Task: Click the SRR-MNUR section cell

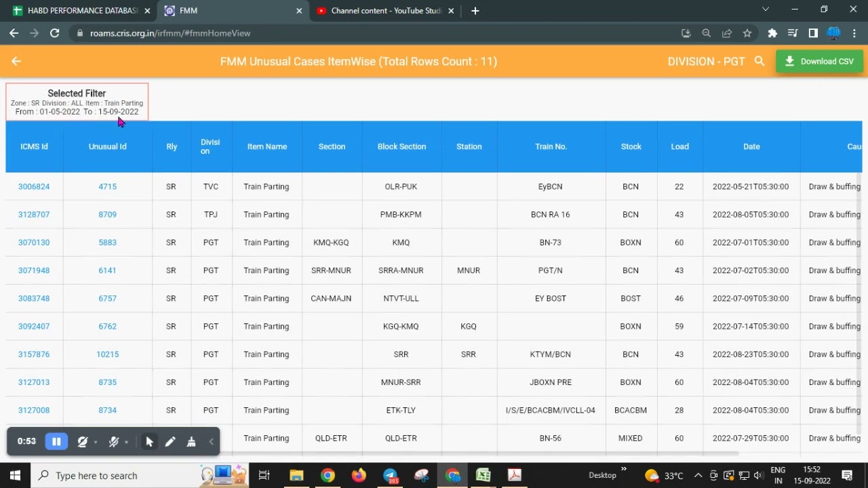Action: (x=331, y=270)
